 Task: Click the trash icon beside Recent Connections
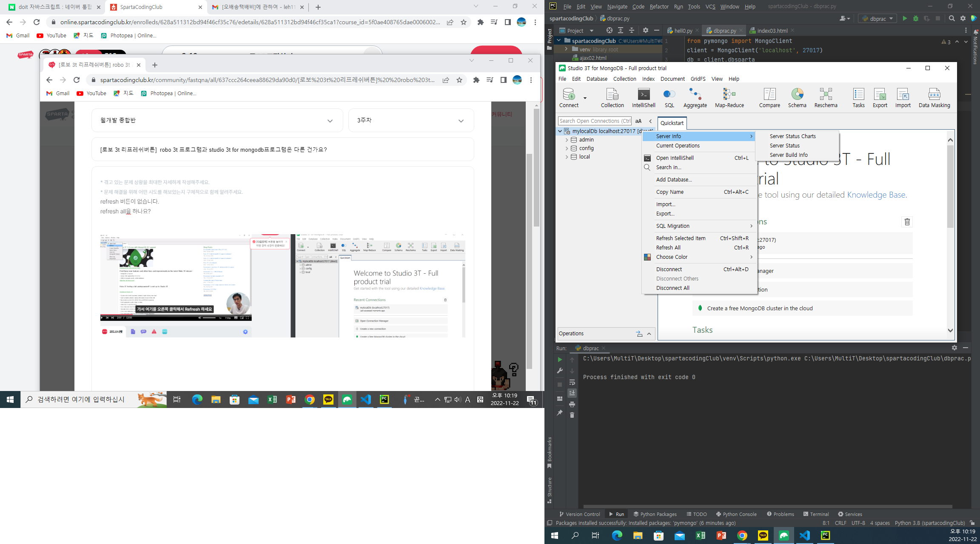coord(907,222)
